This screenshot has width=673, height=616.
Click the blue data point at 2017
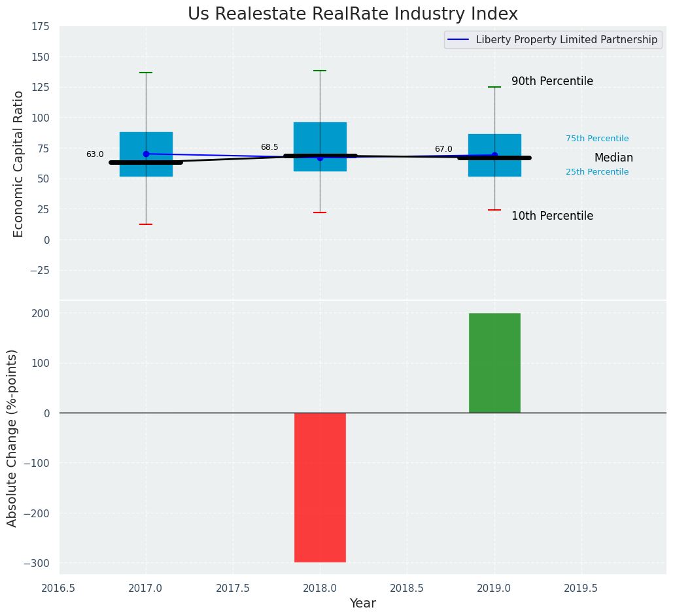coord(146,154)
